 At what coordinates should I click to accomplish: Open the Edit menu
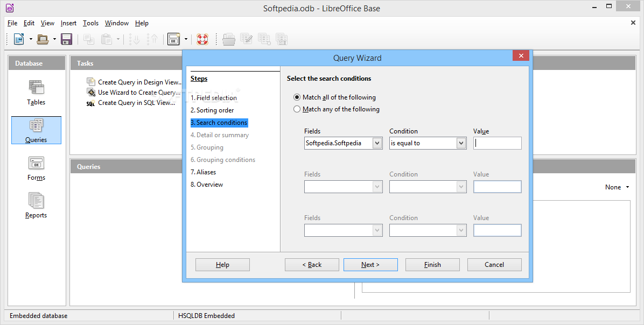[x=29, y=23]
